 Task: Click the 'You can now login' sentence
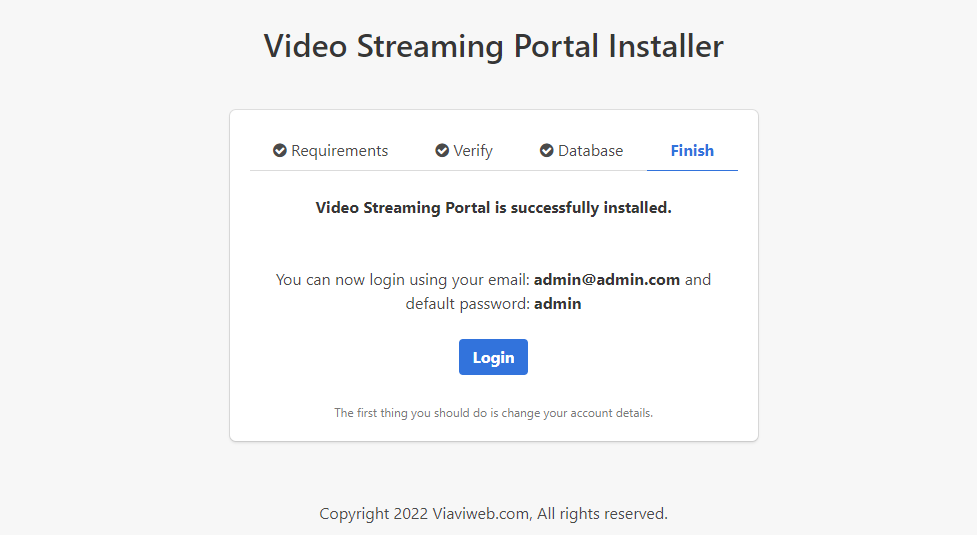tap(402, 280)
